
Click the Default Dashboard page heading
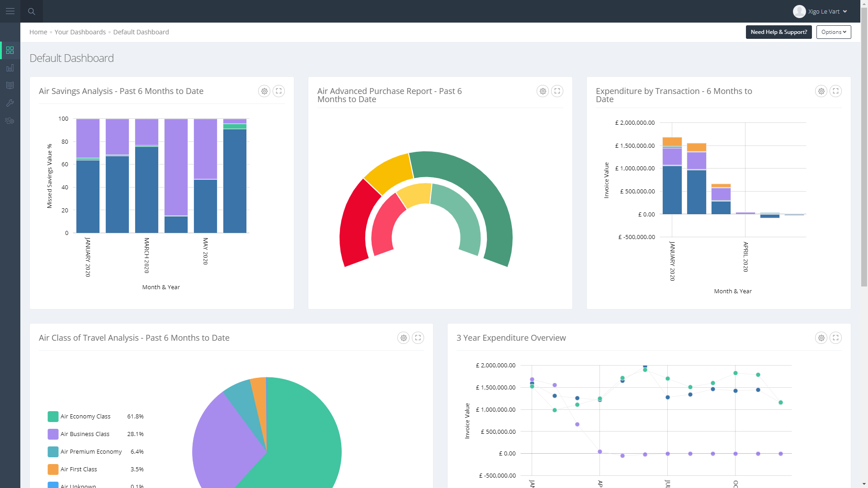pyautogui.click(x=71, y=58)
